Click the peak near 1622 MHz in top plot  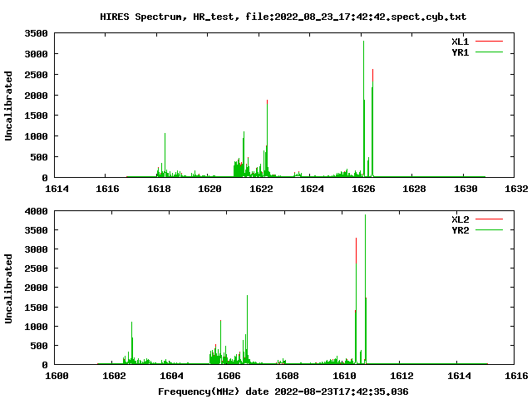[x=267, y=138]
